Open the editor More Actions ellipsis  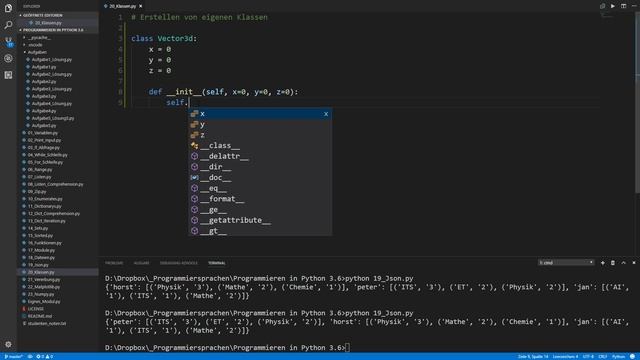(634, 6)
